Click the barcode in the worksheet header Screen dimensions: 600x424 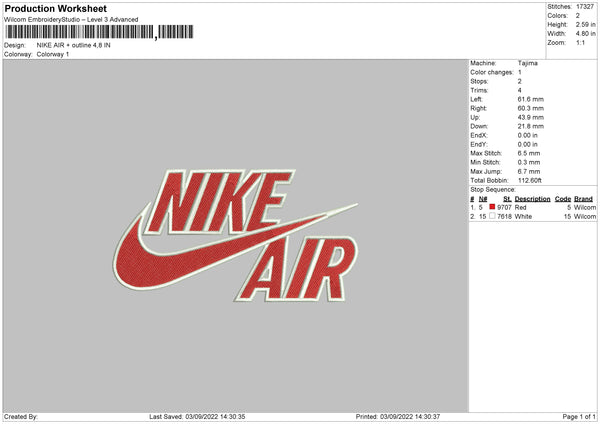point(99,32)
